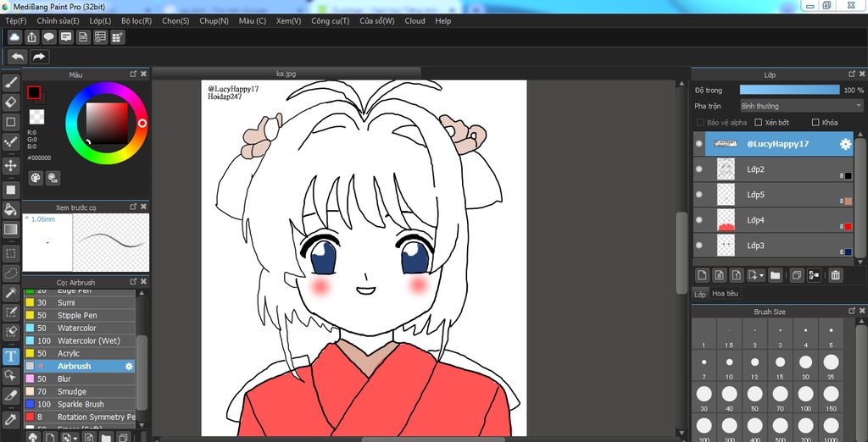Screen dimensions: 868x442
Task: Click the merge layer down icon
Action: (x=814, y=275)
